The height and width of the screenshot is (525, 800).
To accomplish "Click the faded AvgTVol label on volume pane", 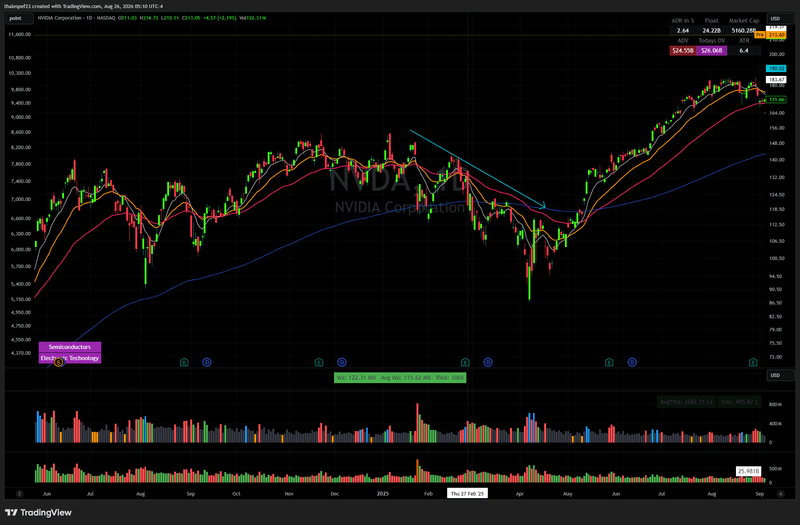I will 687,402.
